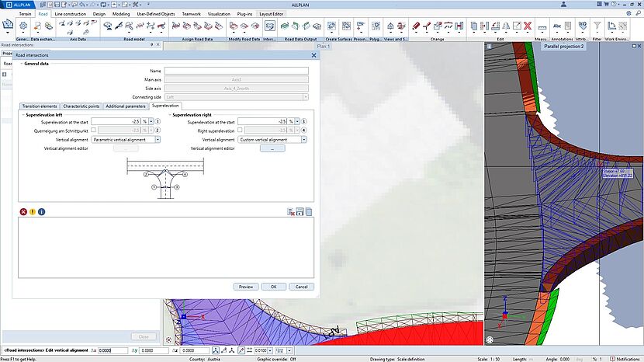Open right vertical alignment editor button
The image size is (644, 362).
[x=272, y=148]
